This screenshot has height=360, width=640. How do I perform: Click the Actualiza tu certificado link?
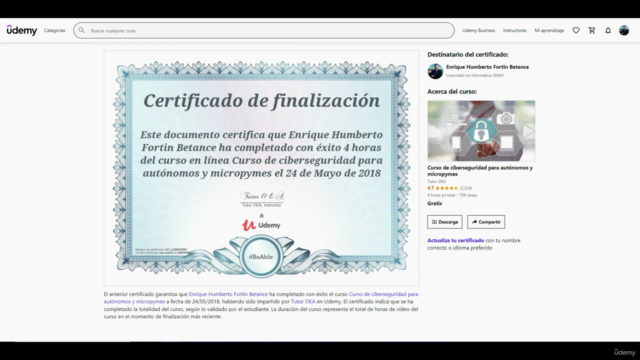coord(456,240)
